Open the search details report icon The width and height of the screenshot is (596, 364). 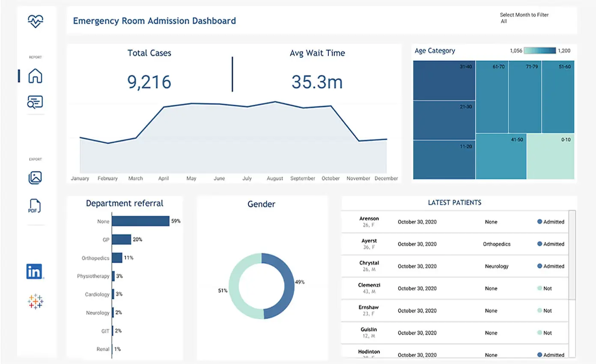coord(35,102)
